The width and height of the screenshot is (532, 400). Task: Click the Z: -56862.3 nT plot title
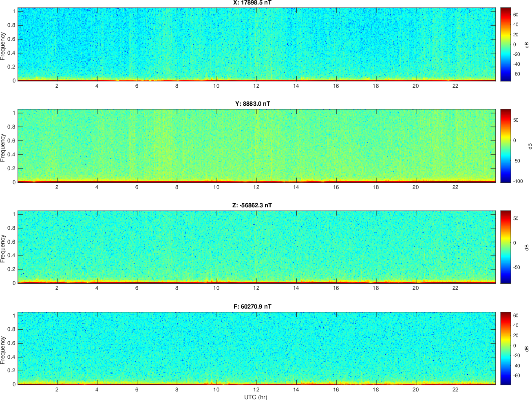point(252,205)
